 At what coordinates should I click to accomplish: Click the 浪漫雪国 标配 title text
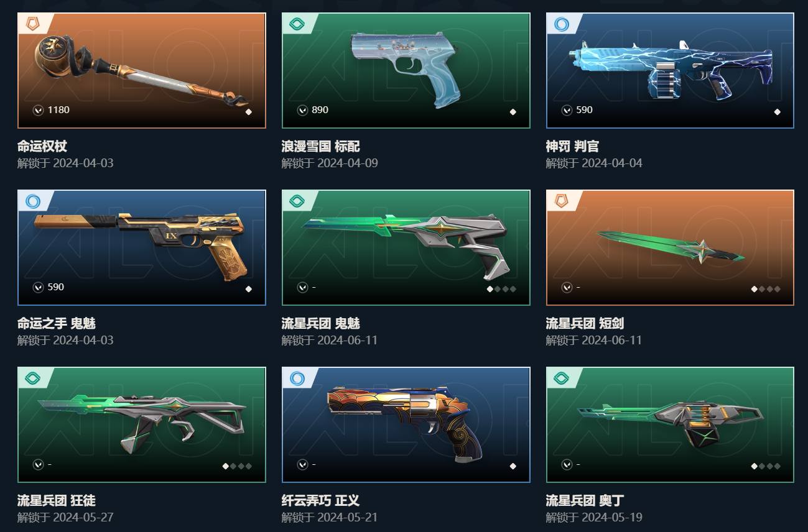coord(320,147)
